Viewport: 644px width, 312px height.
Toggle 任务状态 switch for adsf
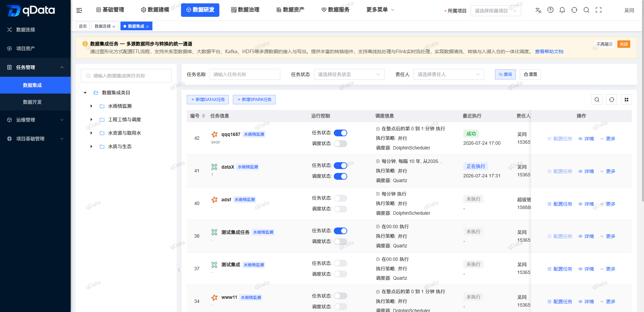pos(341,198)
